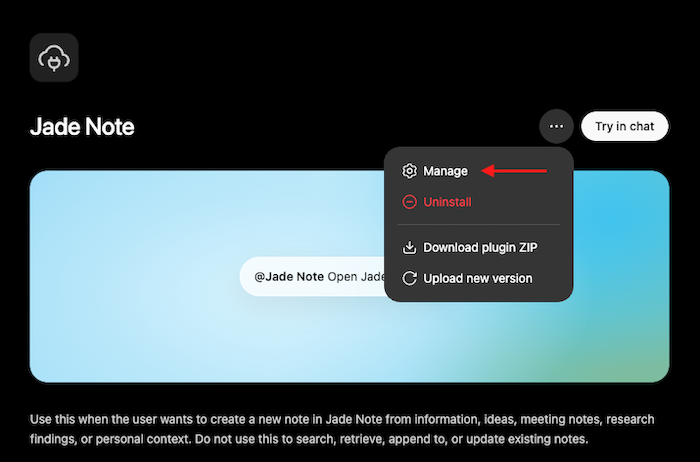Click the download tray icon
Image resolution: width=700 pixels, height=462 pixels.
point(409,247)
